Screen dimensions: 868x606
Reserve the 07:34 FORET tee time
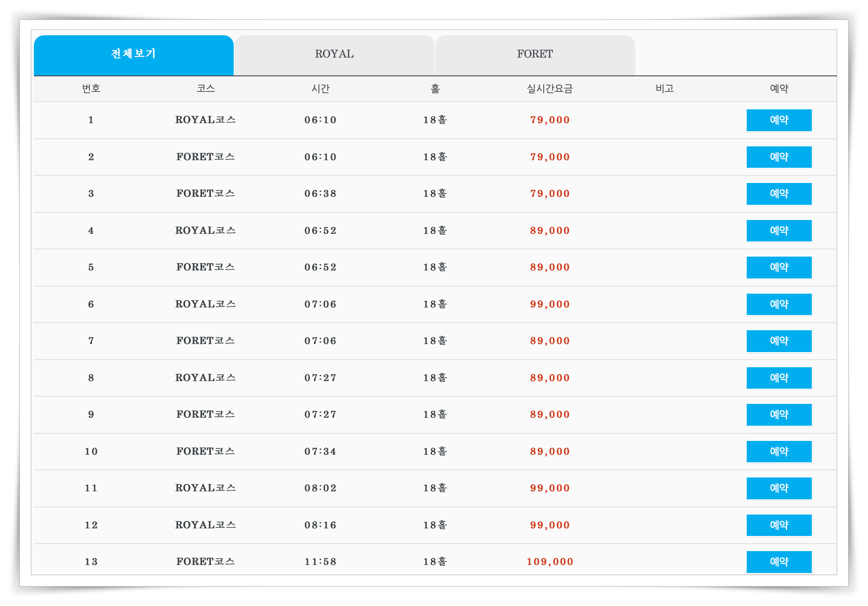pos(779,452)
